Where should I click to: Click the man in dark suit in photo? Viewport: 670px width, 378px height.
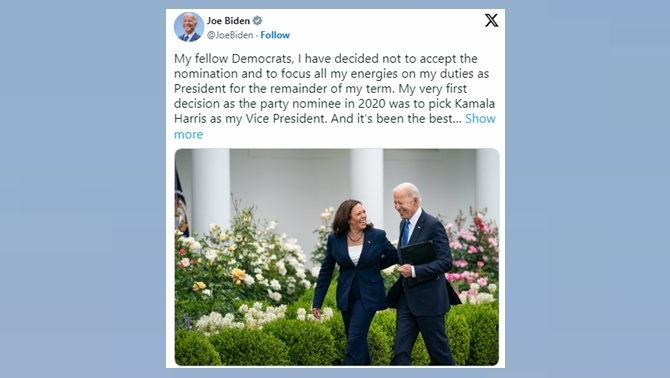coord(421,275)
